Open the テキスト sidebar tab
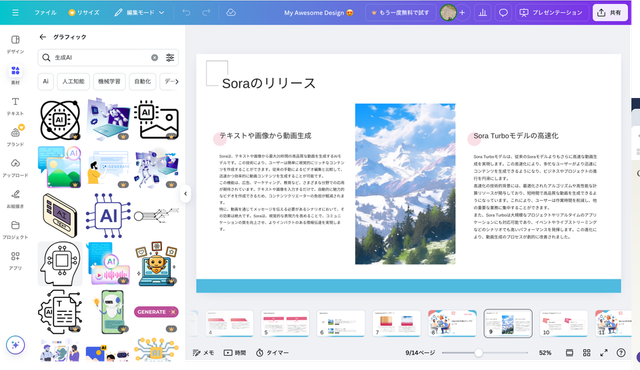This screenshot has width=640, height=370. (x=15, y=106)
